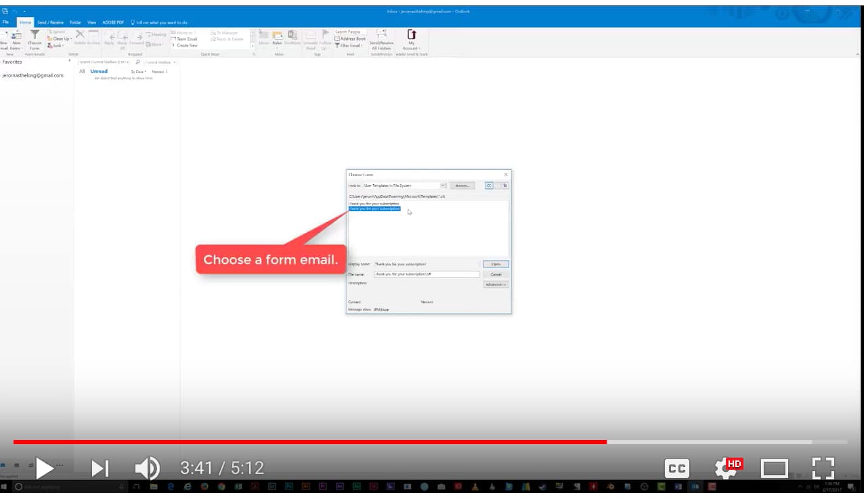Click the Rules icon in the Move group
This screenshot has width=868, height=501.
[277, 39]
